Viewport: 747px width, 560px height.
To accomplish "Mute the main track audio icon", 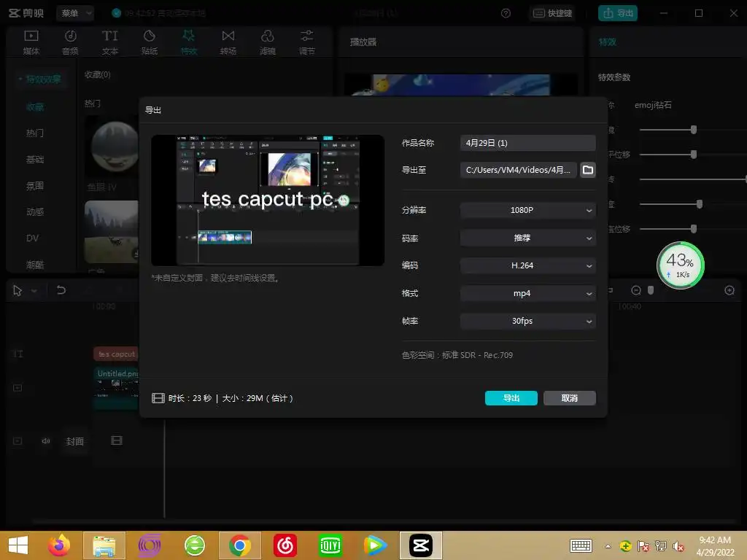I will click(x=46, y=441).
